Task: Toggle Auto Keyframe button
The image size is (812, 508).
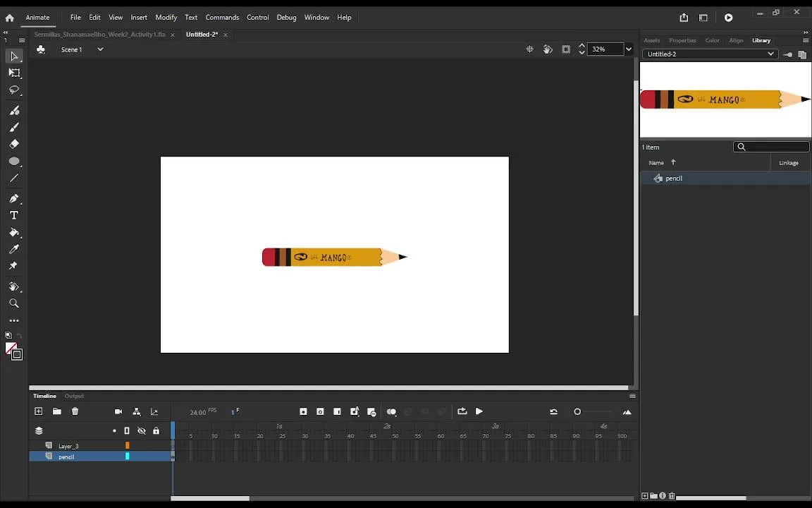Action: 355,411
